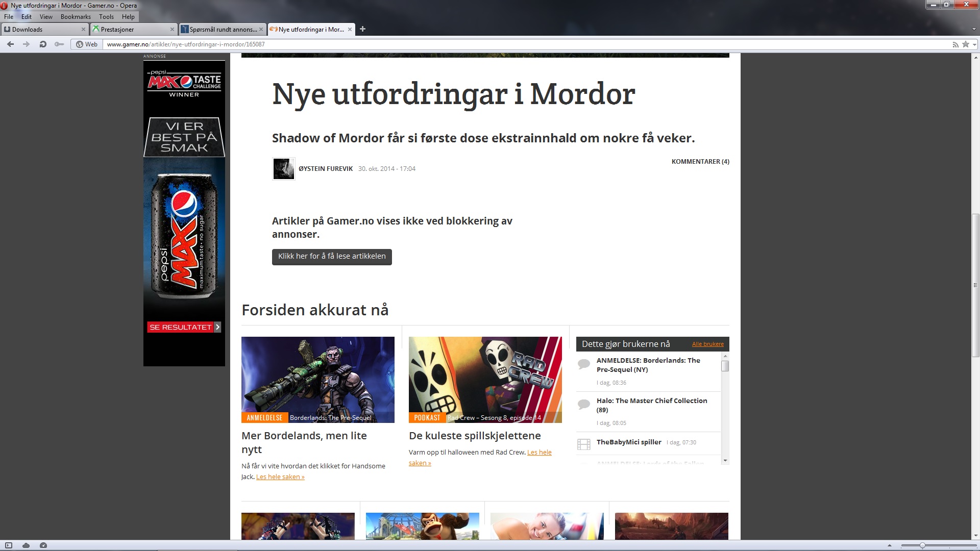The width and height of the screenshot is (980, 551).
Task: Click 'Klikk her for å få lese artikkelen' button
Action: (332, 257)
